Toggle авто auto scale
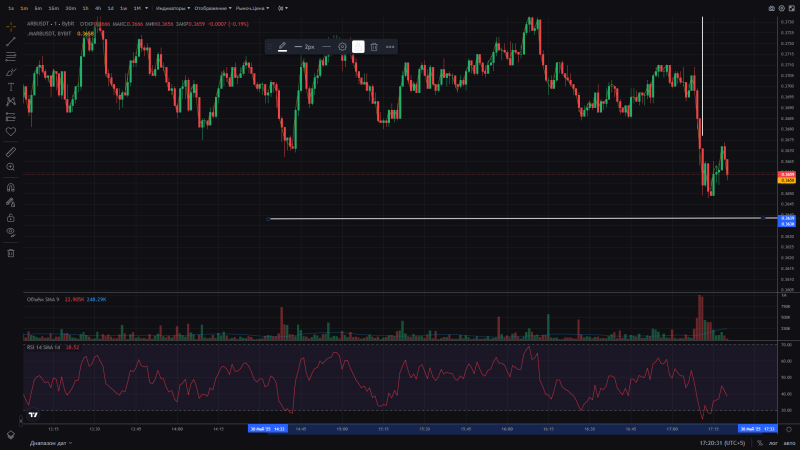Image resolution: width=800 pixels, height=450 pixels. pos(789,443)
